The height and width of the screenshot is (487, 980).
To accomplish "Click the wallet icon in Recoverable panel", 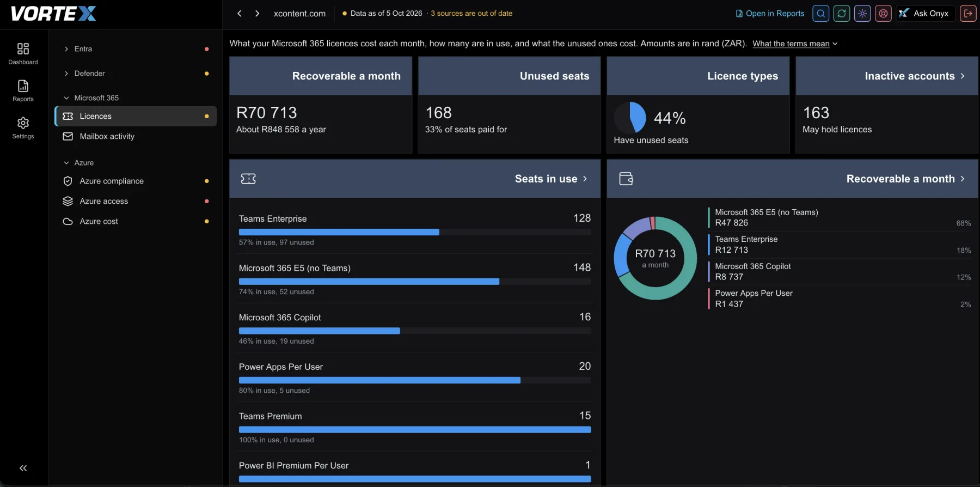I will [x=626, y=179].
